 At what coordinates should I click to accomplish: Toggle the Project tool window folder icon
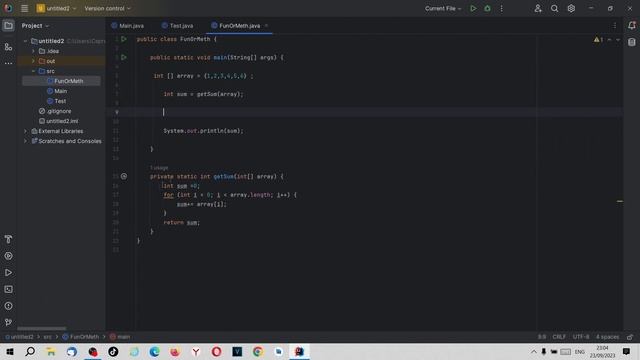(x=8, y=26)
